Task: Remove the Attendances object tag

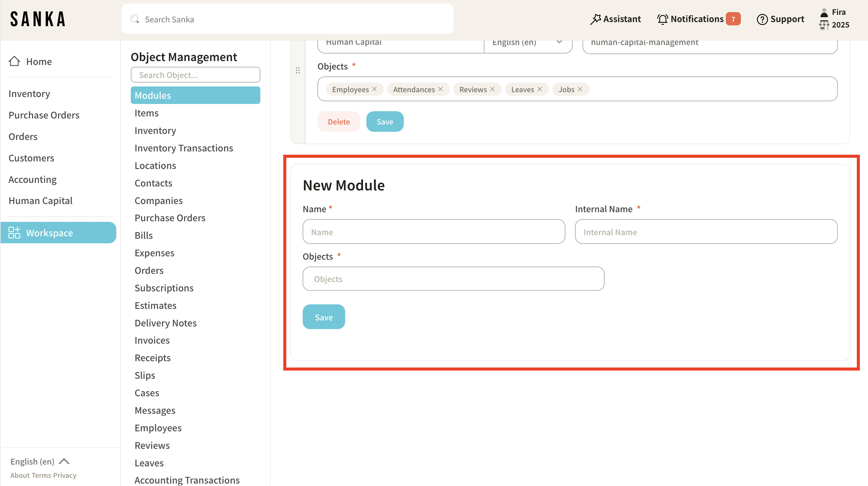Action: point(440,89)
